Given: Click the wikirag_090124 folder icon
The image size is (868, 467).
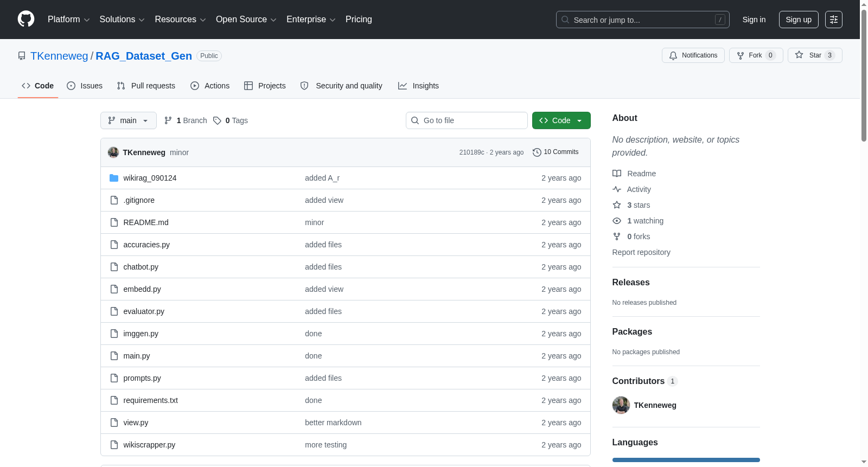Looking at the screenshot, I should pyautogui.click(x=114, y=178).
